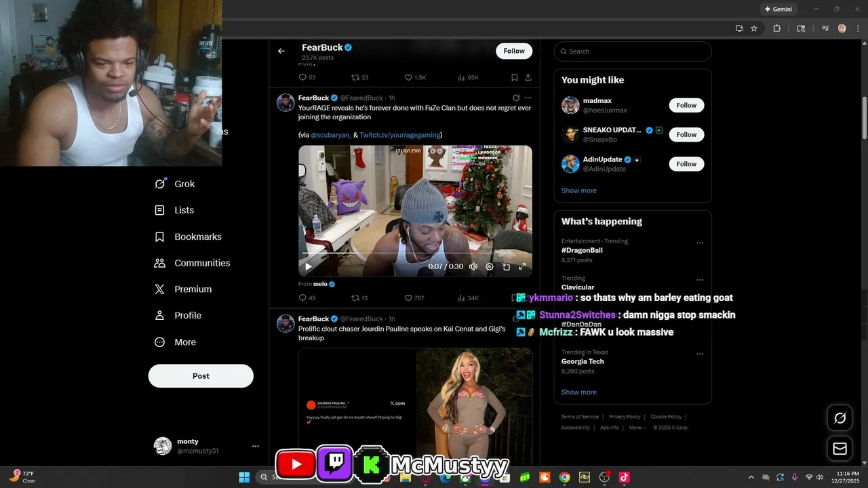
Task: Play the YourRAGE video
Action: pyautogui.click(x=309, y=267)
